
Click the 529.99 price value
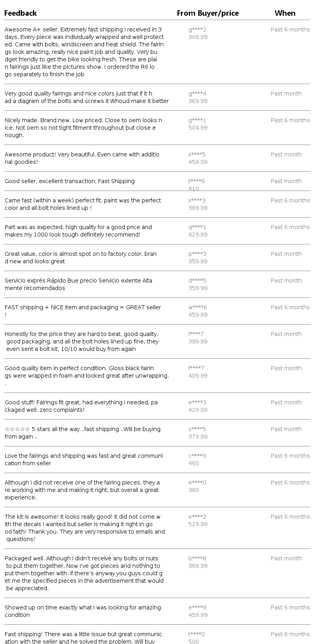[198, 524]
